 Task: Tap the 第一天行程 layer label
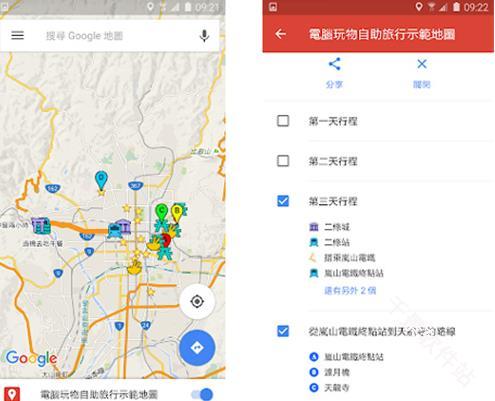333,121
